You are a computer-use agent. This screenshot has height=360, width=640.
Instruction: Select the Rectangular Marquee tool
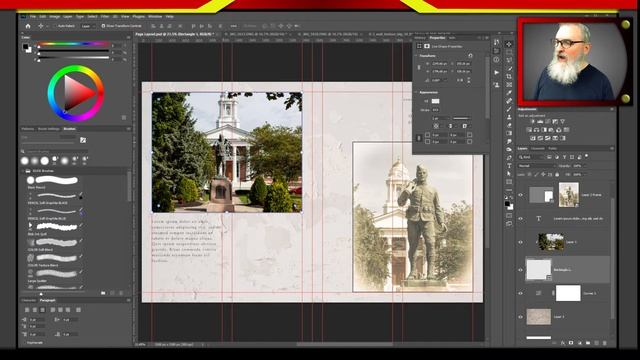click(509, 52)
